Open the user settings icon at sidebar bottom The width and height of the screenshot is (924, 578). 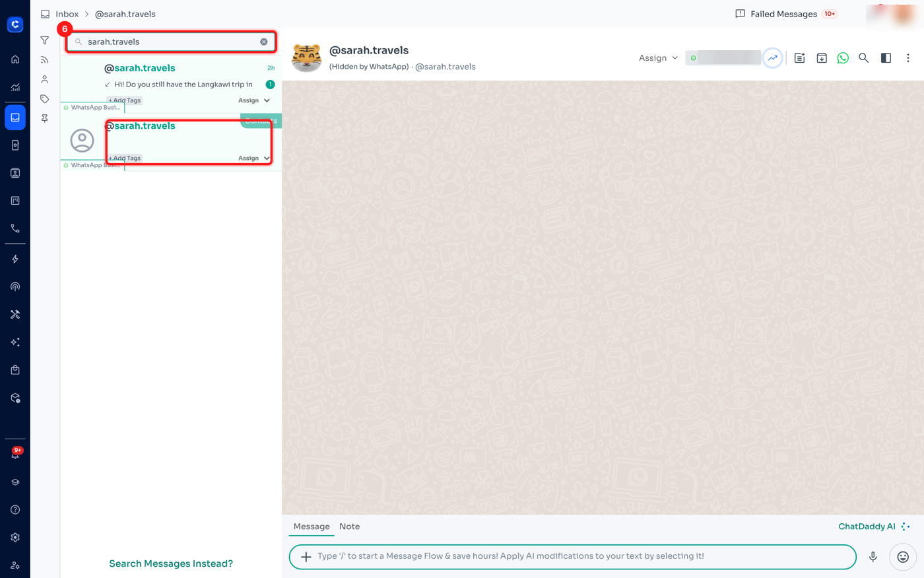[15, 565]
